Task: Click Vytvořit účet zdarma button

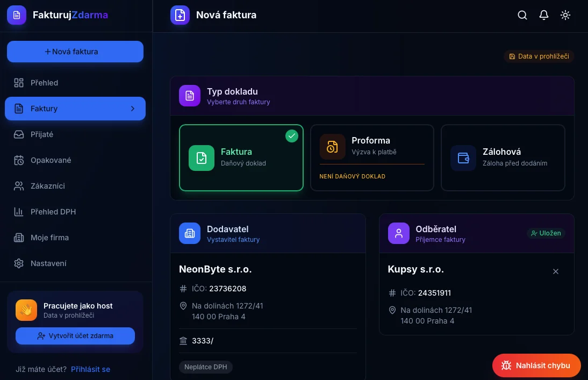Action: [75, 336]
